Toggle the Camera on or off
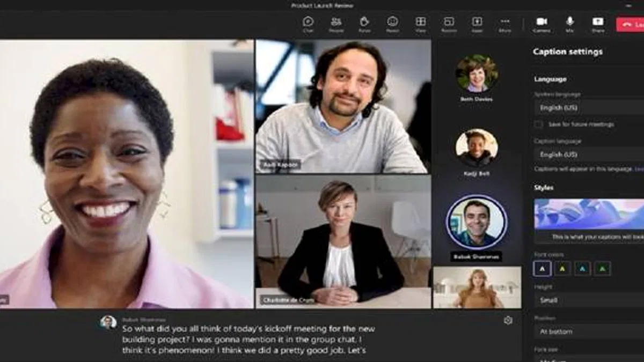The image size is (644, 362). 541,24
